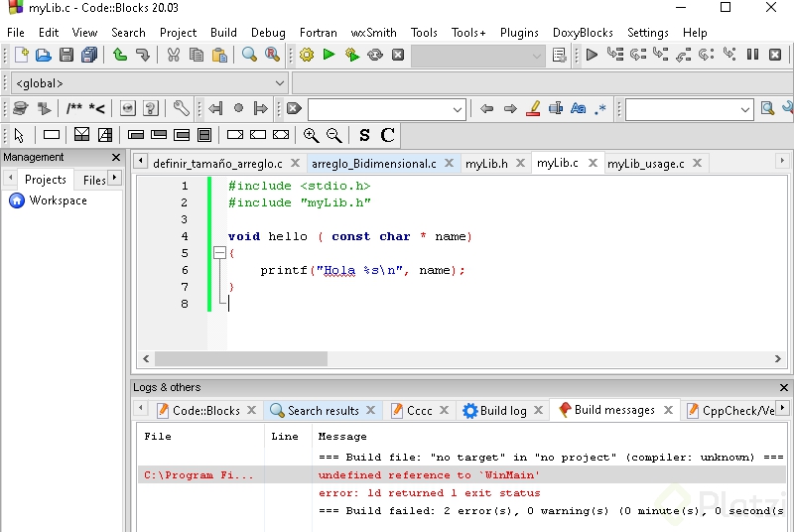
Task: Abort the build process icon
Action: click(x=398, y=55)
